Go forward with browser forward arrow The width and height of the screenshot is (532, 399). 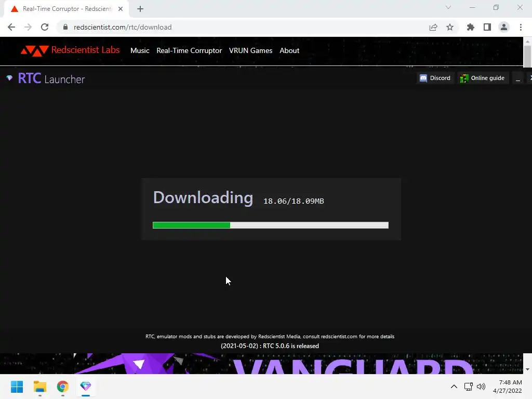[x=28, y=27]
